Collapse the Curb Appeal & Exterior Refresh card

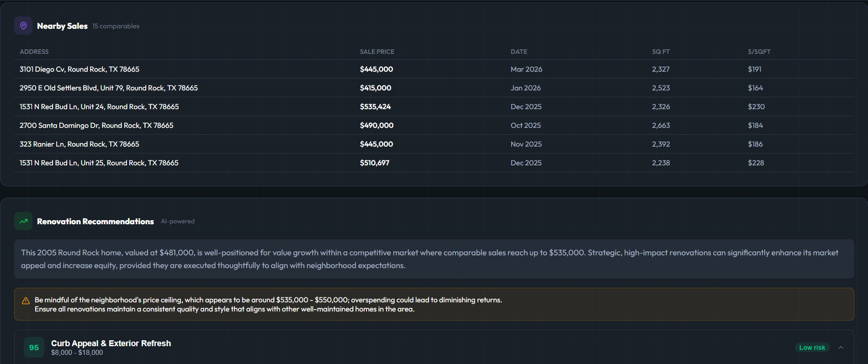coord(841,348)
